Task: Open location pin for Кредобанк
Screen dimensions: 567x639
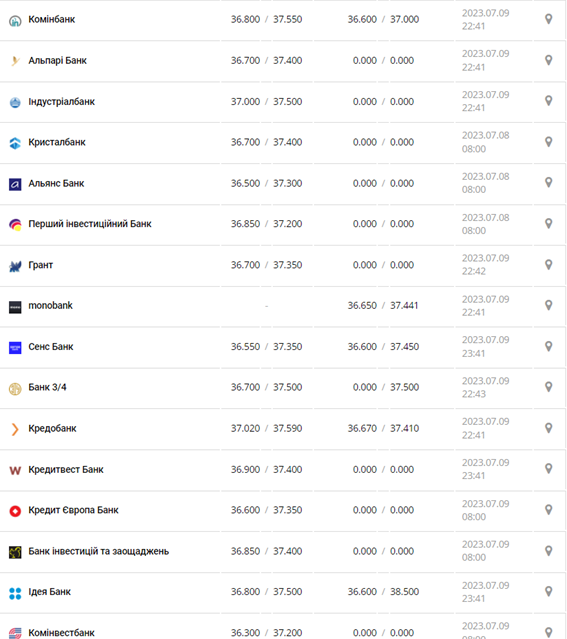Action: pyautogui.click(x=549, y=428)
